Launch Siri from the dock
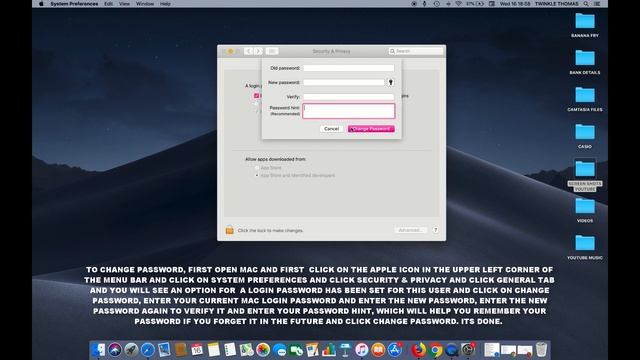This screenshot has width=640, height=360. pyautogui.click(x=115, y=350)
